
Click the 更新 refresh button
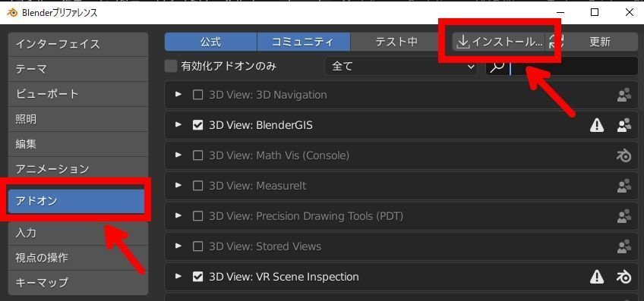592,42
